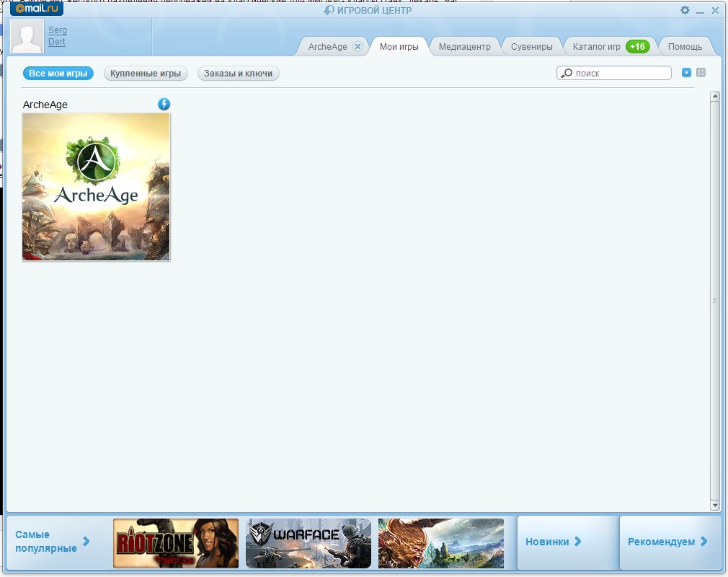Screen dimensions: 728x577
Task: Minimize the Игровой центр window
Action: (700, 11)
